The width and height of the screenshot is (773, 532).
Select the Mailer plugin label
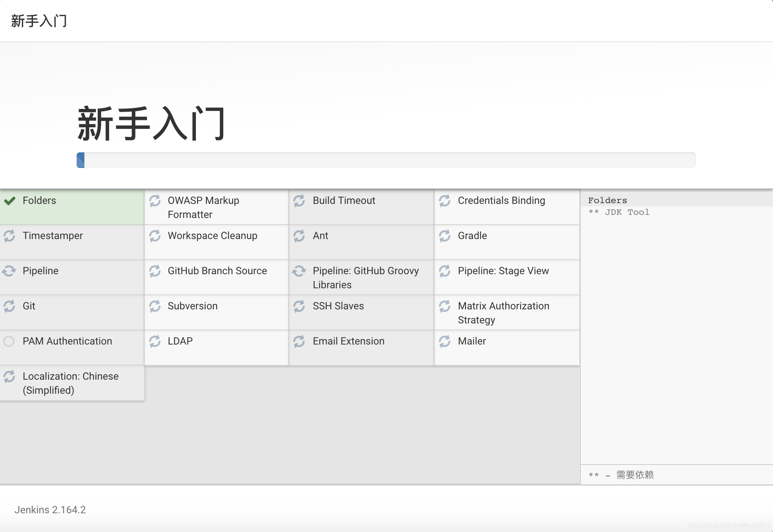(472, 341)
